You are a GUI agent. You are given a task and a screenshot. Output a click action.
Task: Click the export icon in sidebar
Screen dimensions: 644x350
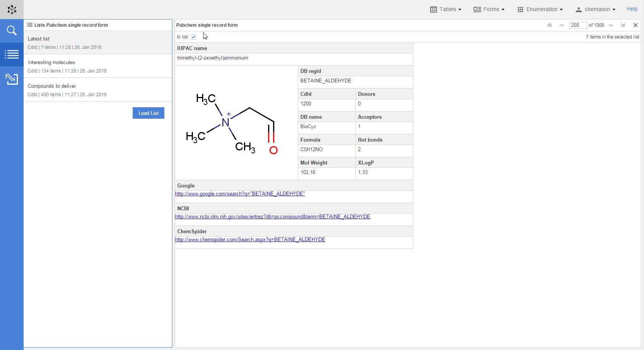point(12,79)
